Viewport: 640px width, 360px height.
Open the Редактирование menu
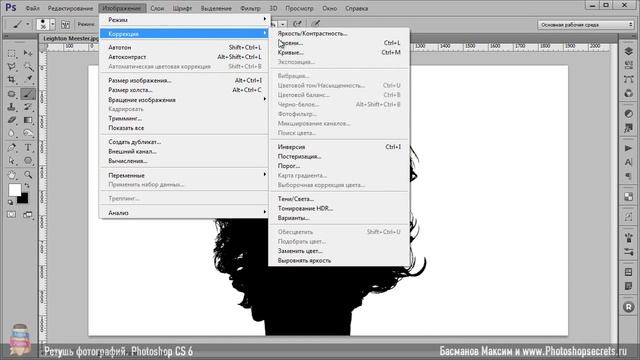click(x=70, y=8)
